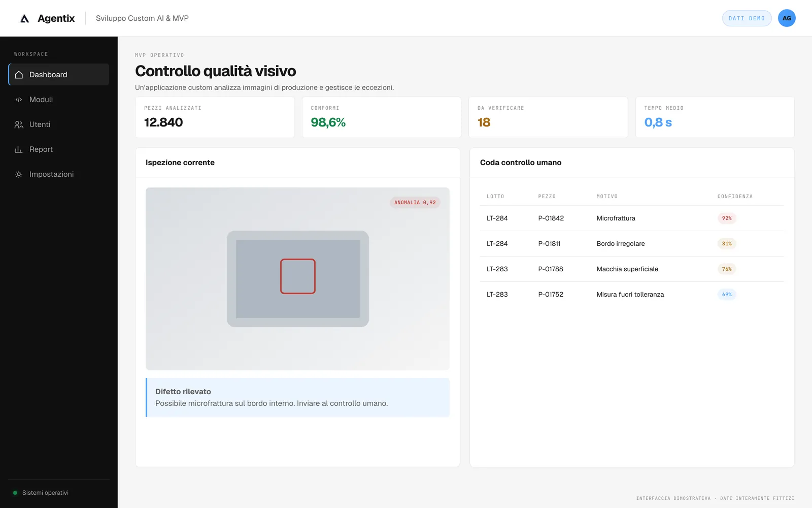Click the LOTTO column header
The image size is (812, 508).
tap(495, 197)
